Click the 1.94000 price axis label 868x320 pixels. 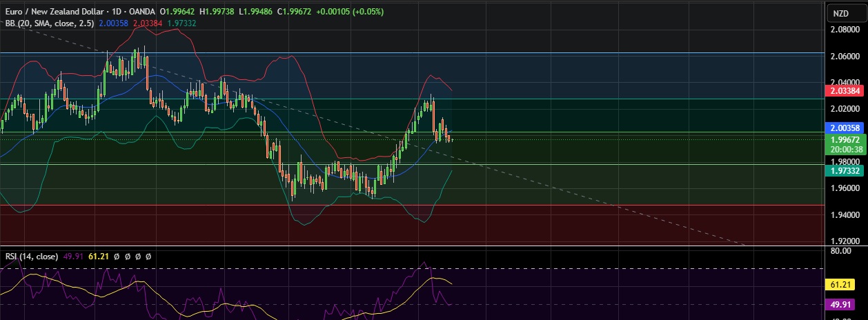click(844, 215)
